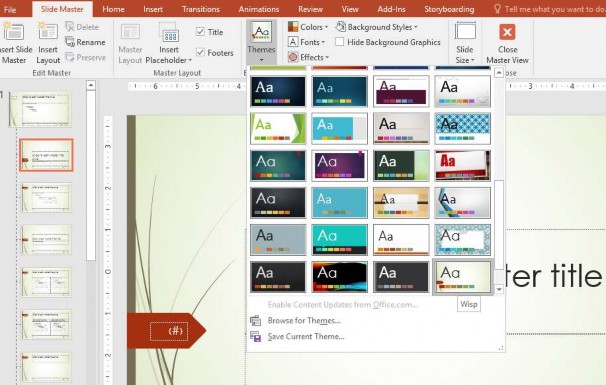Expand the Fonts dropdown arrow
This screenshot has height=385, width=606.
tap(323, 42)
